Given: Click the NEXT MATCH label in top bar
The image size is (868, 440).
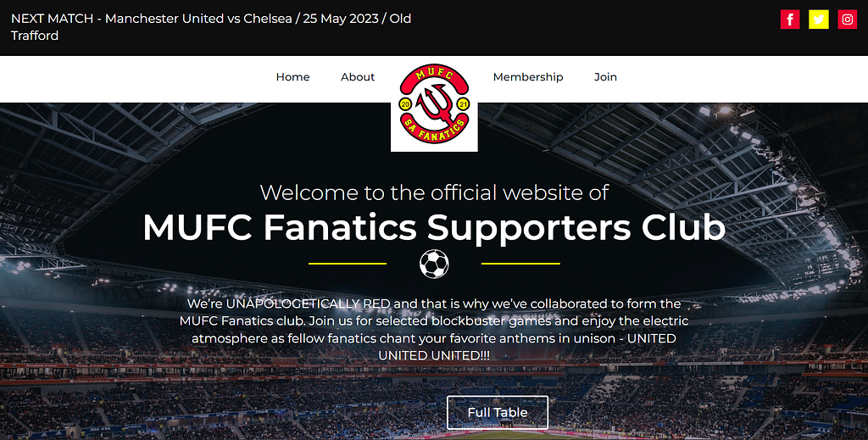Looking at the screenshot, I should 52,19.
